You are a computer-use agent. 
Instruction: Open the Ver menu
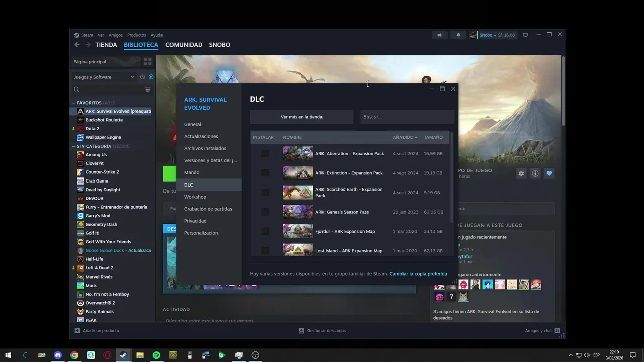(101, 35)
